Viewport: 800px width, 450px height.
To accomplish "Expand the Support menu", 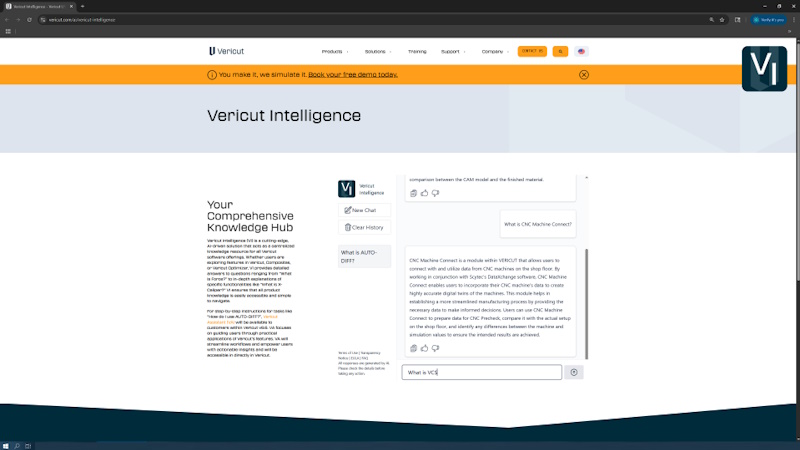I will tap(453, 52).
